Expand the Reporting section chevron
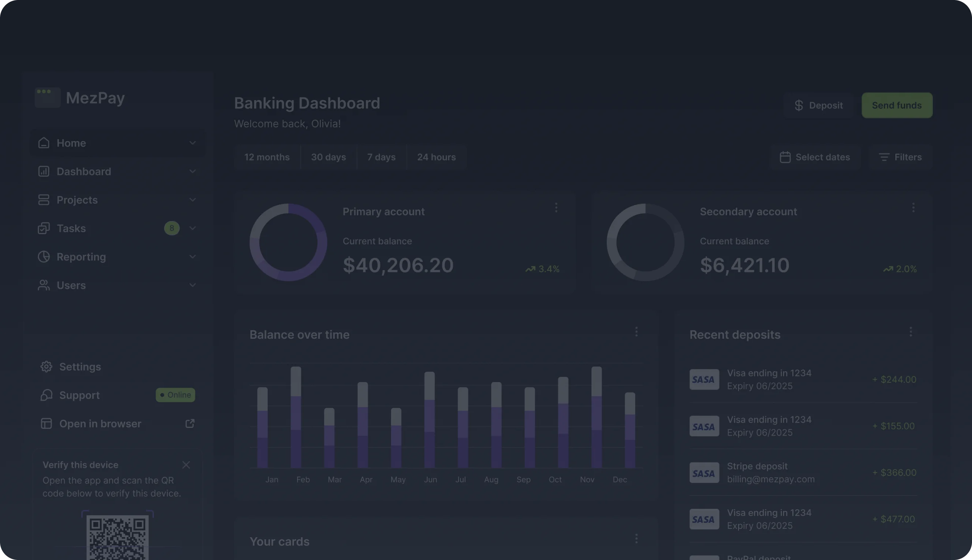The width and height of the screenshot is (972, 560). (x=193, y=256)
